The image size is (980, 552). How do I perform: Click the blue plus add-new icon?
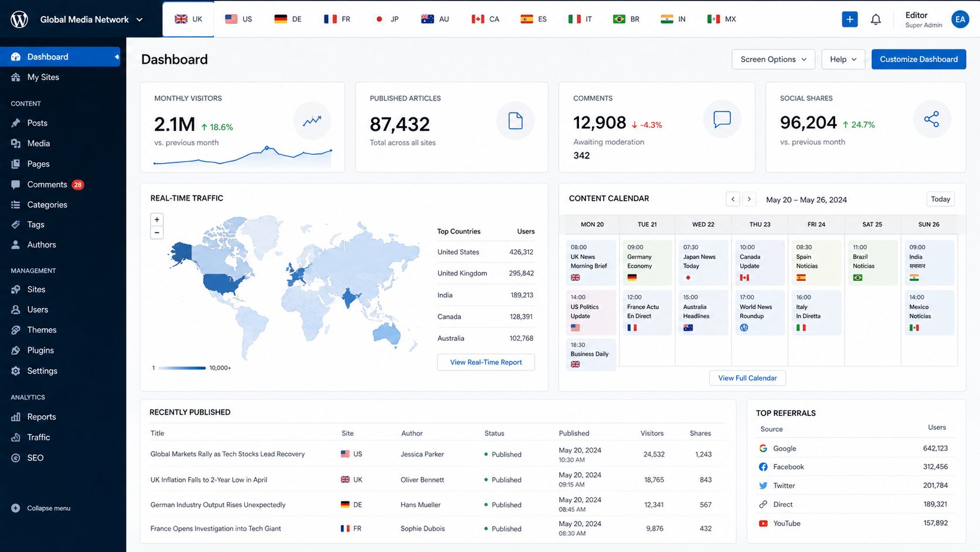click(849, 19)
